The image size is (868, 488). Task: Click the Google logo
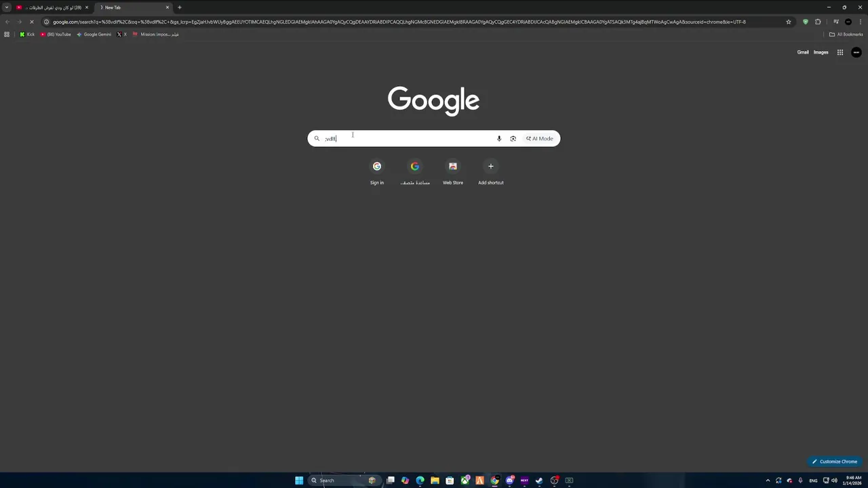[x=434, y=101]
